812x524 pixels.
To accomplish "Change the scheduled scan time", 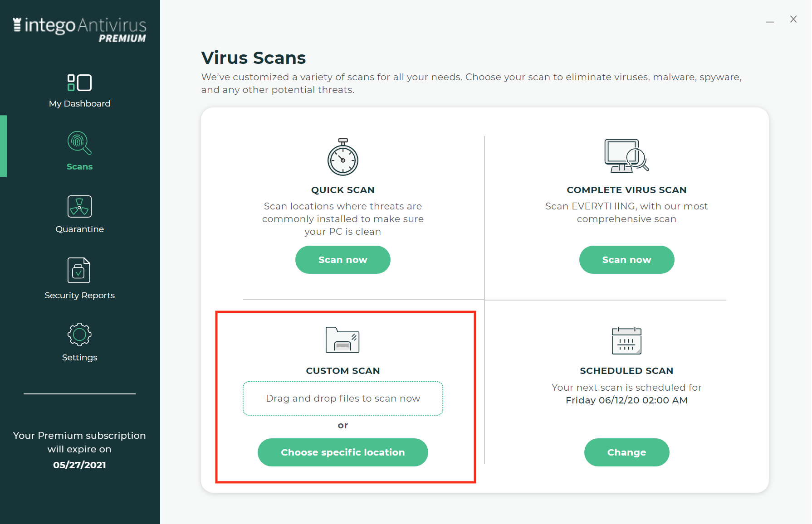I will point(626,452).
